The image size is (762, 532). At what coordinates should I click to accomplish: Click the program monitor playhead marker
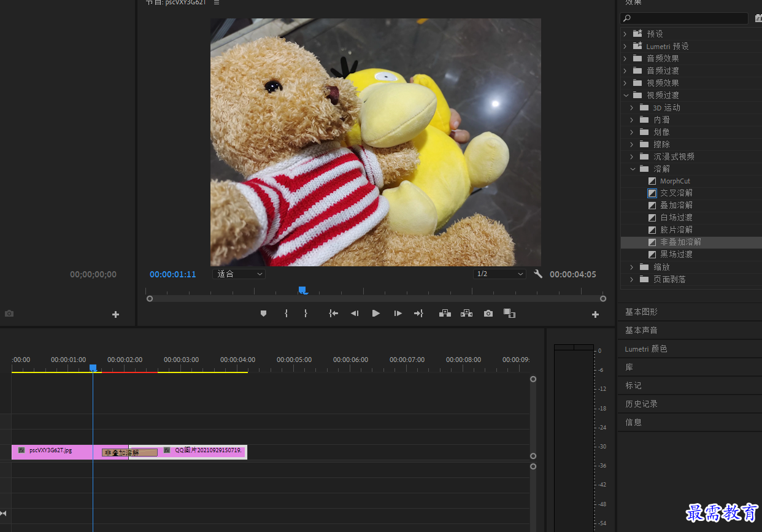(x=302, y=290)
